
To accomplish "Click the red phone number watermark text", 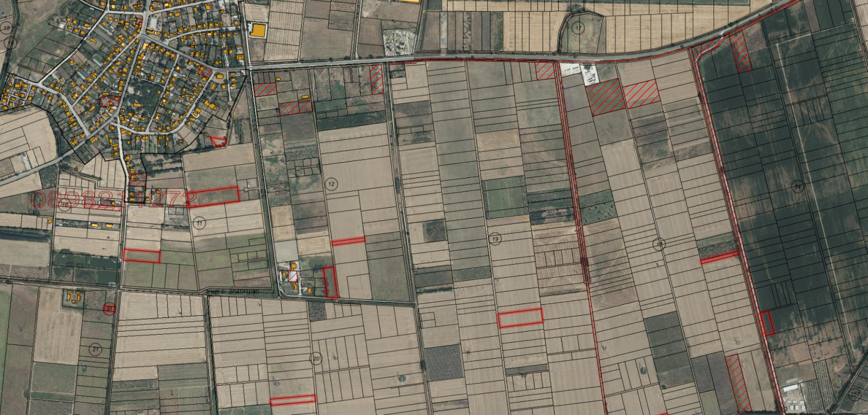I will tap(114, 199).
